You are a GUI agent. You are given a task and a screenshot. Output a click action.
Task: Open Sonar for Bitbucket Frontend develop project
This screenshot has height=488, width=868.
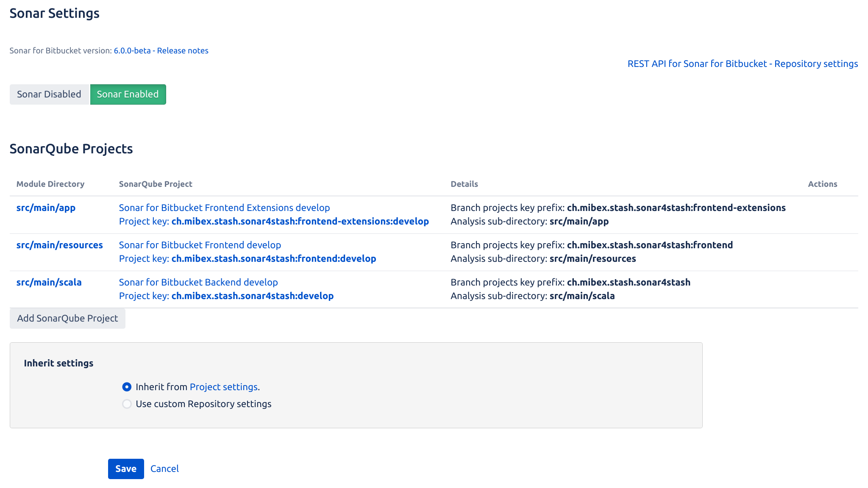200,245
